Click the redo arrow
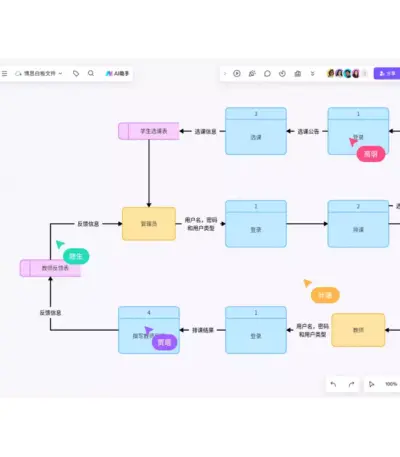Image resolution: width=400 pixels, height=457 pixels. coord(351,384)
